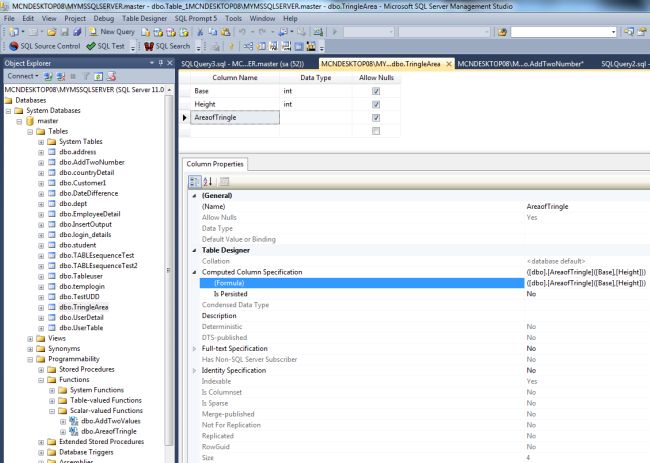The height and width of the screenshot is (463, 650).
Task: Open the Tools menu
Action: [233, 19]
